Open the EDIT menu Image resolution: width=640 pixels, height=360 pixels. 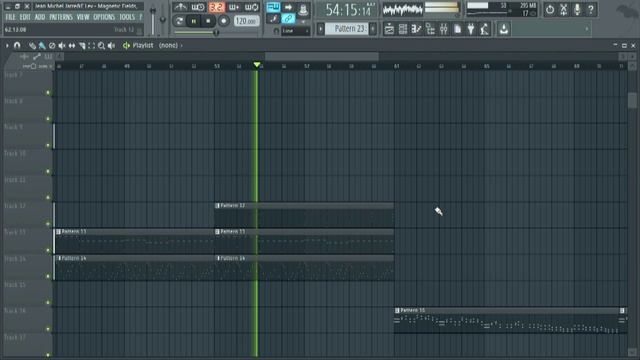[x=25, y=17]
